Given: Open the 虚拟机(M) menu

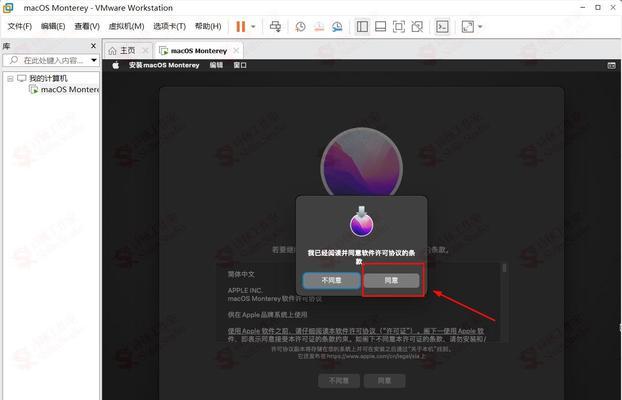Looking at the screenshot, I should [x=126, y=26].
